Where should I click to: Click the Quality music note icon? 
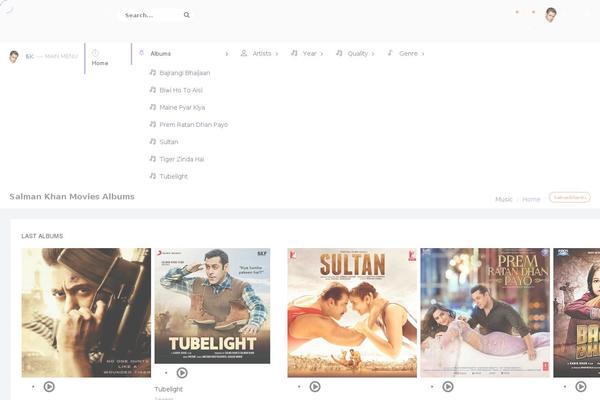click(339, 53)
